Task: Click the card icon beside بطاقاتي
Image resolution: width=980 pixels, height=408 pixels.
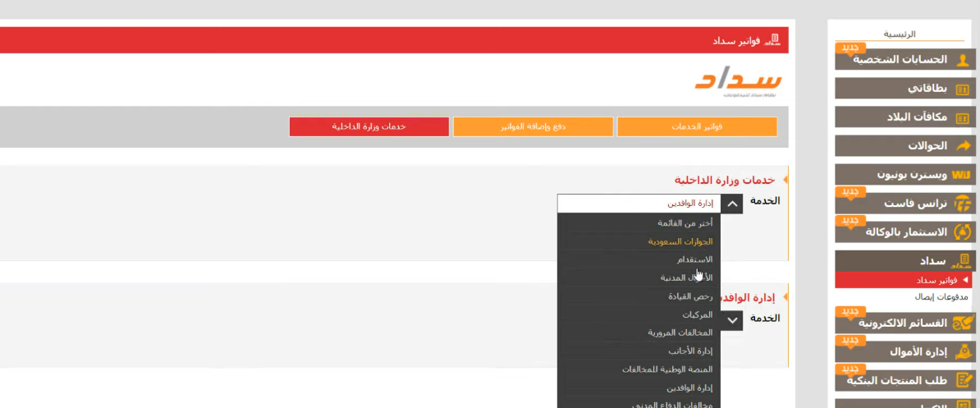Action: point(963,89)
